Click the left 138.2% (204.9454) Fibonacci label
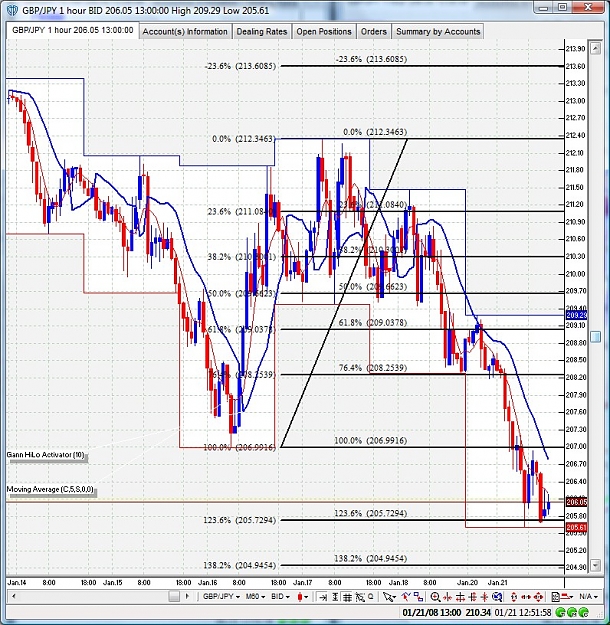 tap(240, 565)
